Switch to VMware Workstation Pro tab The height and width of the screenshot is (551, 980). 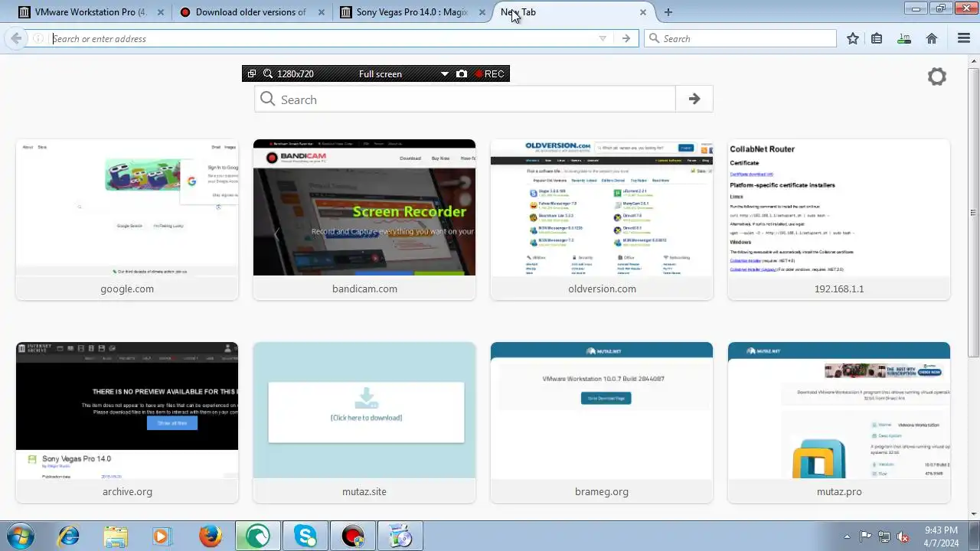pos(91,12)
